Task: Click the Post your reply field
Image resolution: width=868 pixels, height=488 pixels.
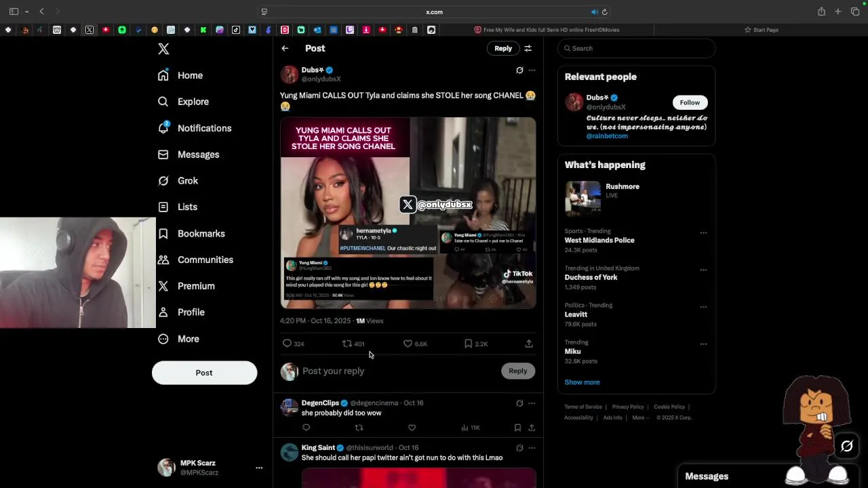Action: point(399,371)
